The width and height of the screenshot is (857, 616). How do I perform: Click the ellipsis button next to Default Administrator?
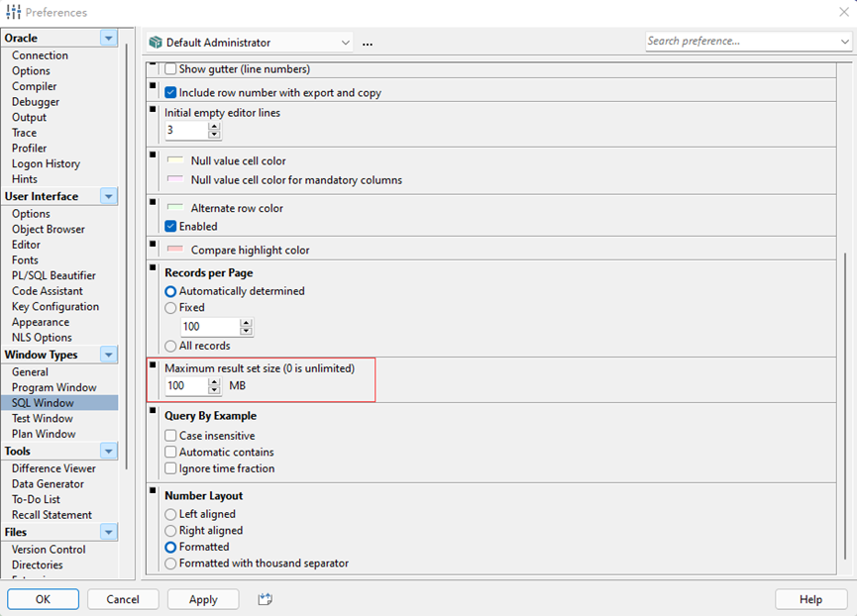point(368,43)
